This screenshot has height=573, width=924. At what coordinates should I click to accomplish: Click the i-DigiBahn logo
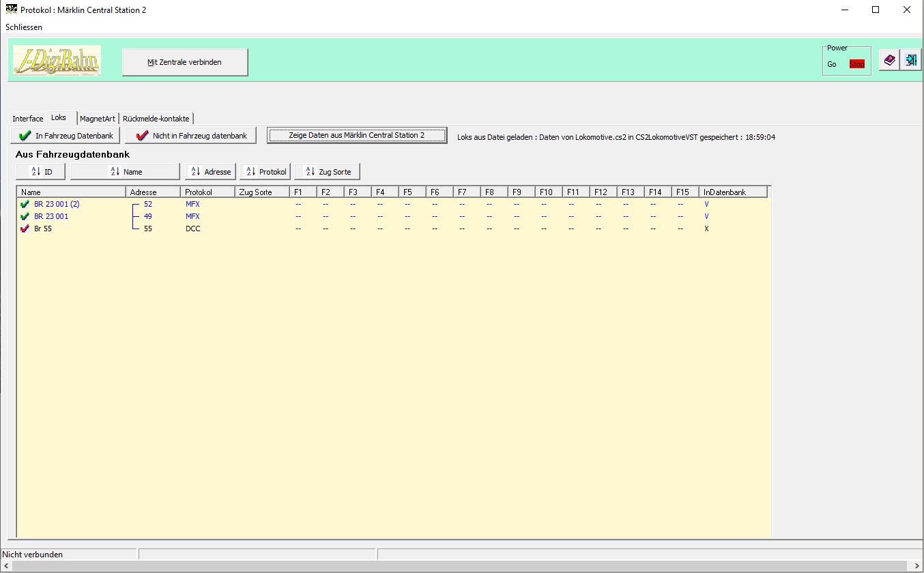pyautogui.click(x=57, y=61)
